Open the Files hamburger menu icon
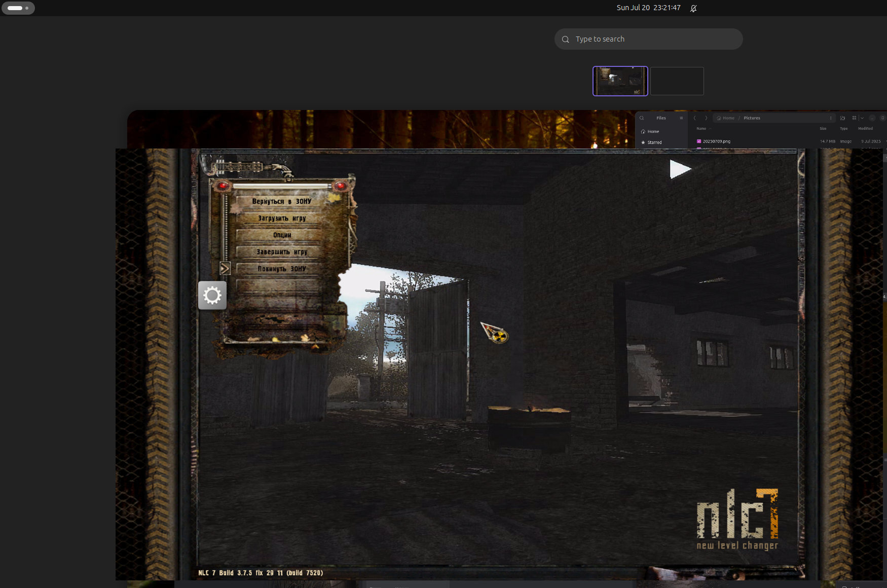The height and width of the screenshot is (588, 887). point(681,118)
